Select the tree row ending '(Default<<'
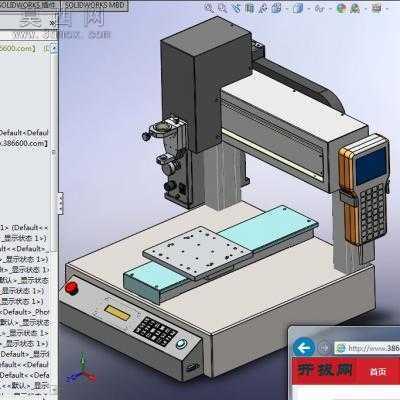 coord(24,228)
